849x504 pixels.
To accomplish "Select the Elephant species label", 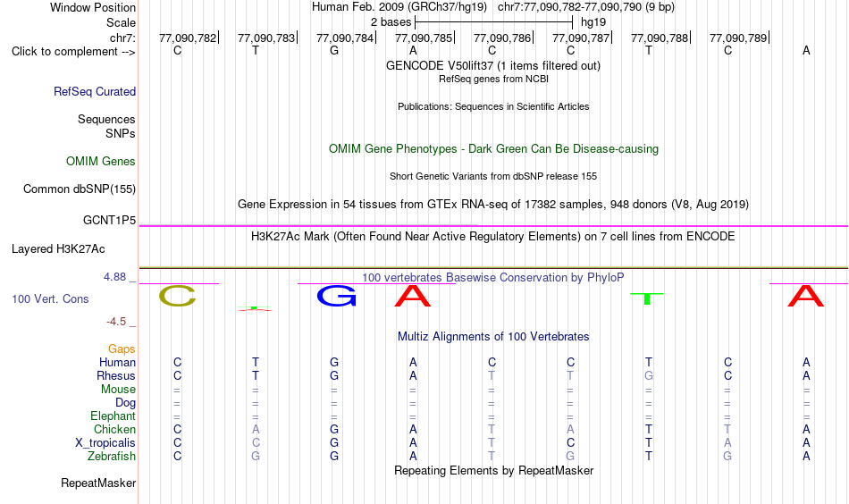I will [x=113, y=416].
